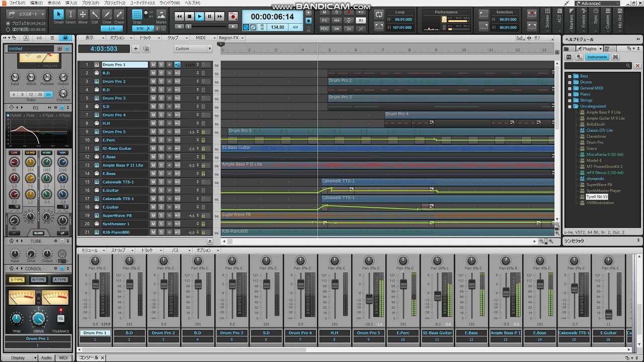The height and width of the screenshot is (362, 644).
Task: Rewind the transport
Action: (x=180, y=17)
